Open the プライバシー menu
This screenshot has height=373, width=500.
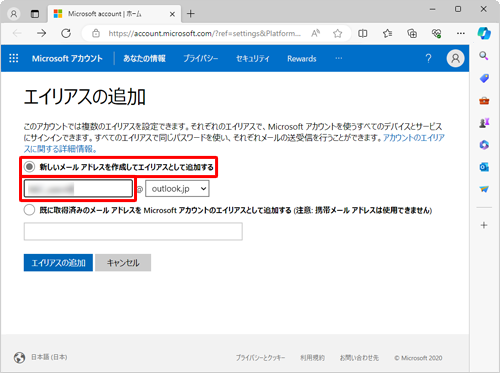(201, 59)
